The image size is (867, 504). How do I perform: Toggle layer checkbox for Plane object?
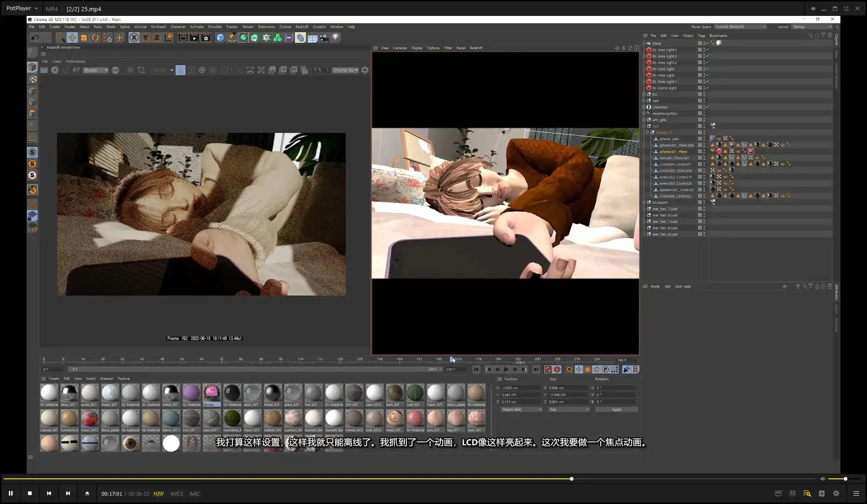[699, 43]
